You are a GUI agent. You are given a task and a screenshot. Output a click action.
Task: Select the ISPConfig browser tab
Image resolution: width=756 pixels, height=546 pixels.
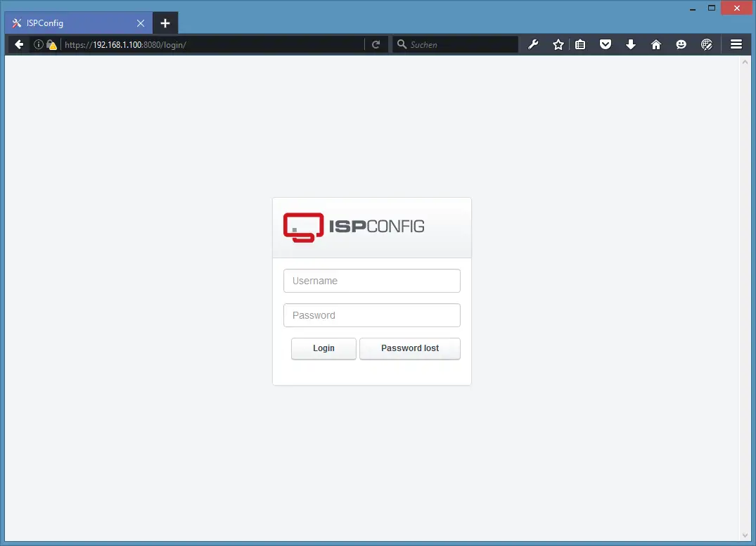click(x=79, y=23)
